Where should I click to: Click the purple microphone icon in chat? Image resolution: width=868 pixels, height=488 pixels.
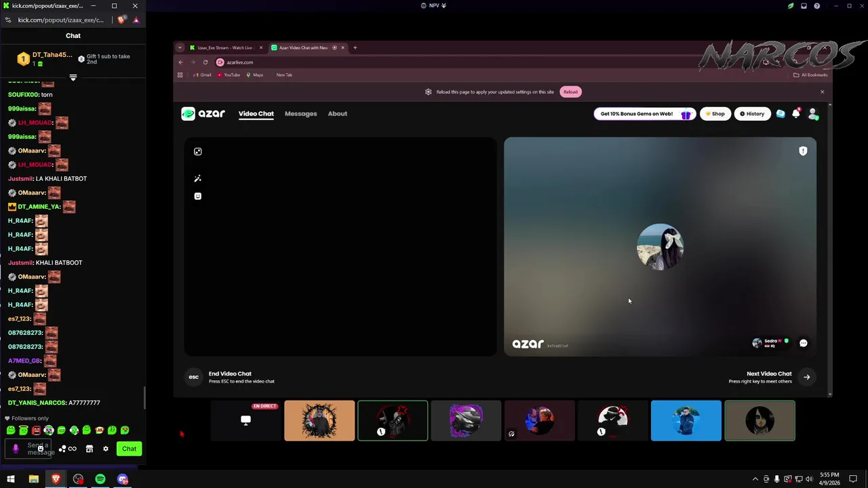coord(16,449)
